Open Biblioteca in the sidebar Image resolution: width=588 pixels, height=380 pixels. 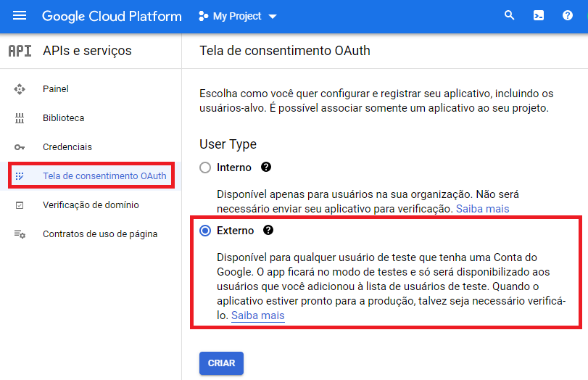(x=63, y=117)
